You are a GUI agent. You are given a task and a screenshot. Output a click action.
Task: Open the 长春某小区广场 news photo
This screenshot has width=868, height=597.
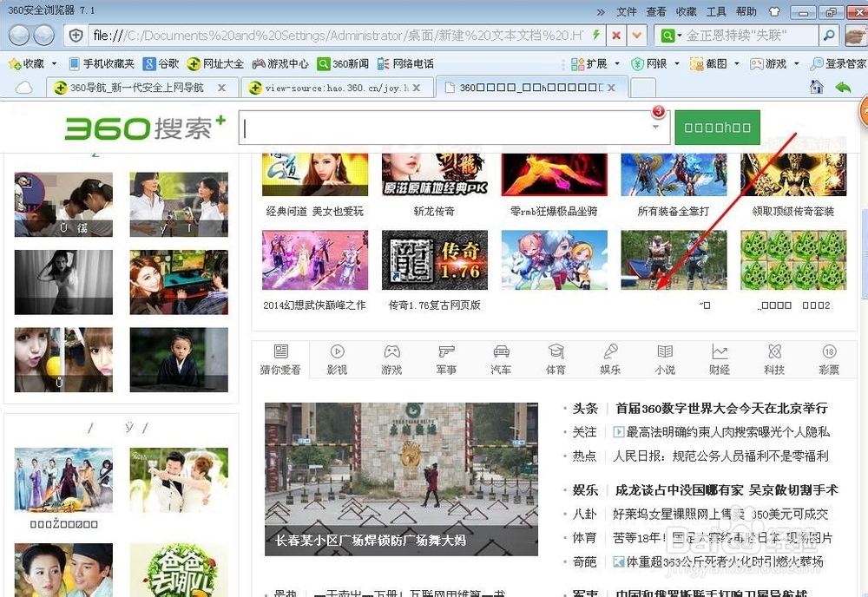(x=401, y=479)
